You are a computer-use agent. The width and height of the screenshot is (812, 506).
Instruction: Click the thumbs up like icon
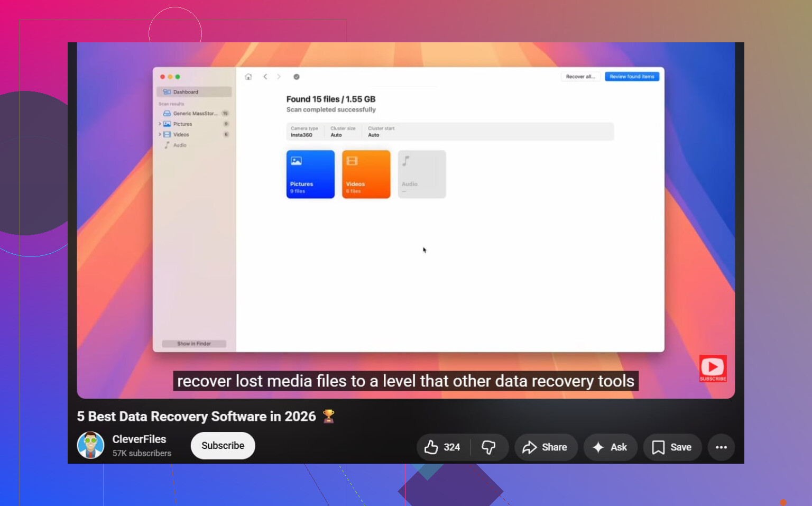click(x=431, y=447)
